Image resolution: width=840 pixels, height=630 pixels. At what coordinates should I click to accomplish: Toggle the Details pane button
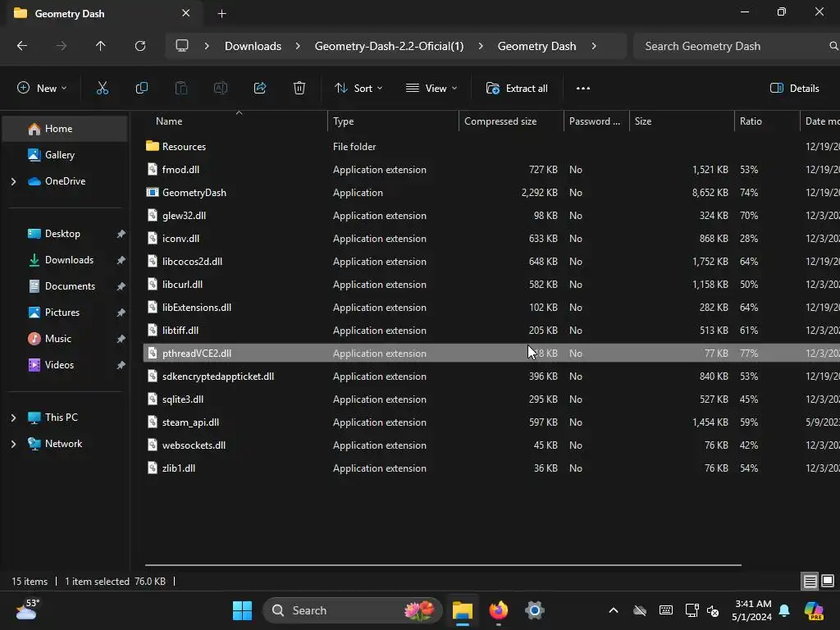(x=794, y=89)
